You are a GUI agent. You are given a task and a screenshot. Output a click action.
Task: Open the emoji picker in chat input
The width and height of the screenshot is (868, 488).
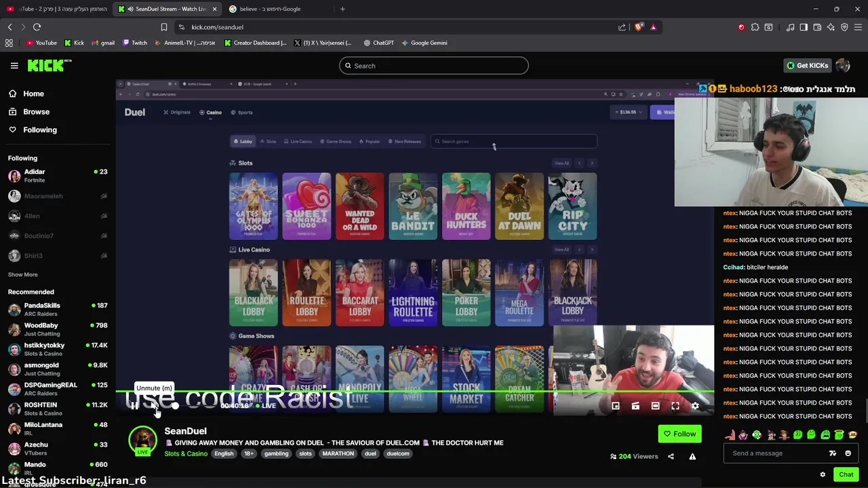848,453
